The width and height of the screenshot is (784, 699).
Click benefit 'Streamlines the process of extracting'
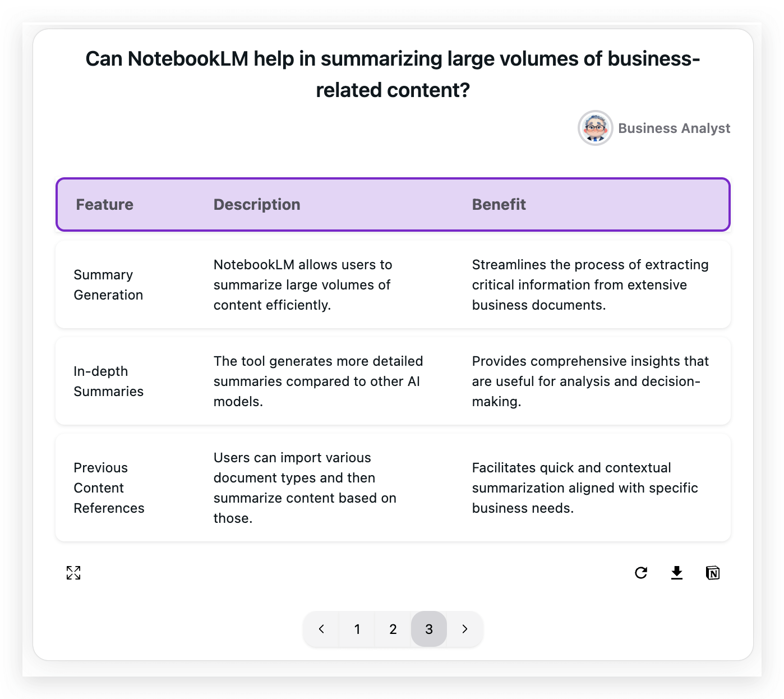tap(591, 285)
